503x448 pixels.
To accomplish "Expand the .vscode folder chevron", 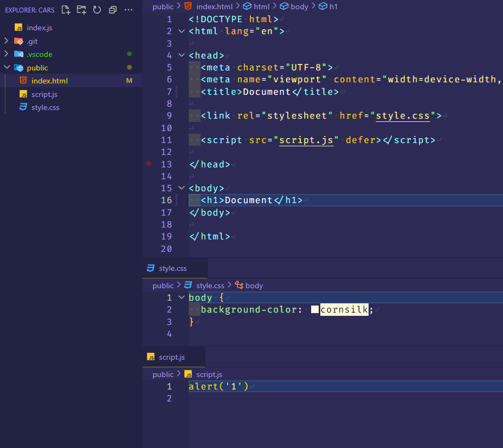I will point(6,54).
